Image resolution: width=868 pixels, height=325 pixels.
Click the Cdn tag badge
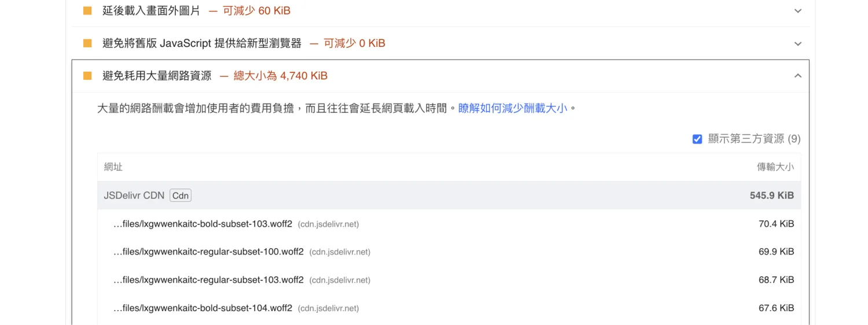pos(181,195)
